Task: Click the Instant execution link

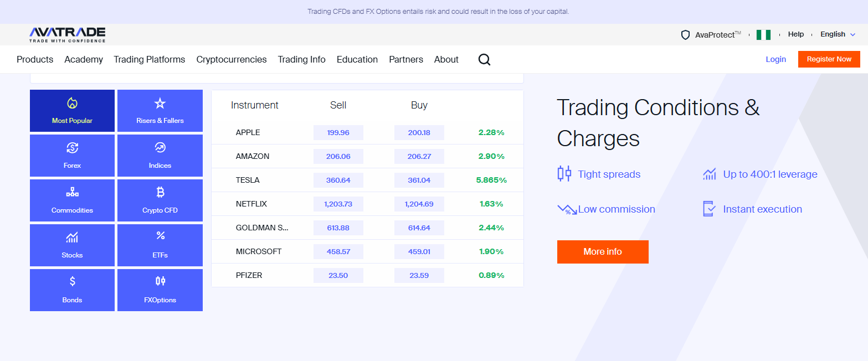Action: tap(763, 209)
